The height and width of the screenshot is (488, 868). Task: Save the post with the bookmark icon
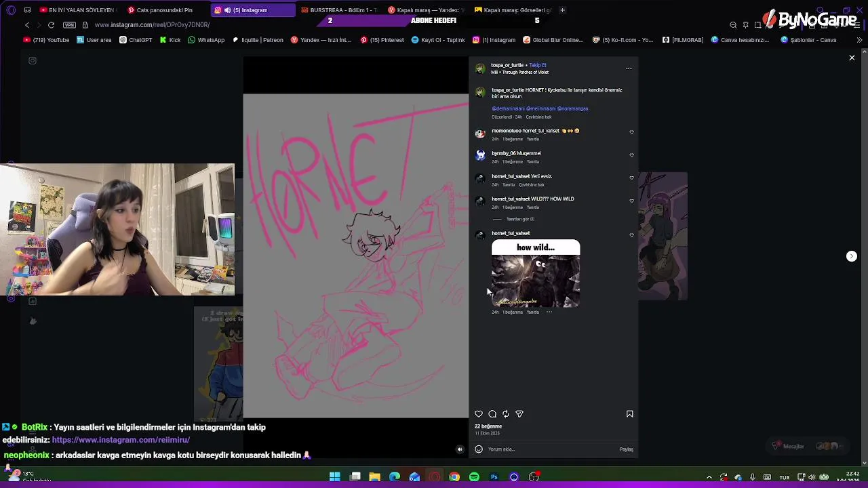pos(629,414)
